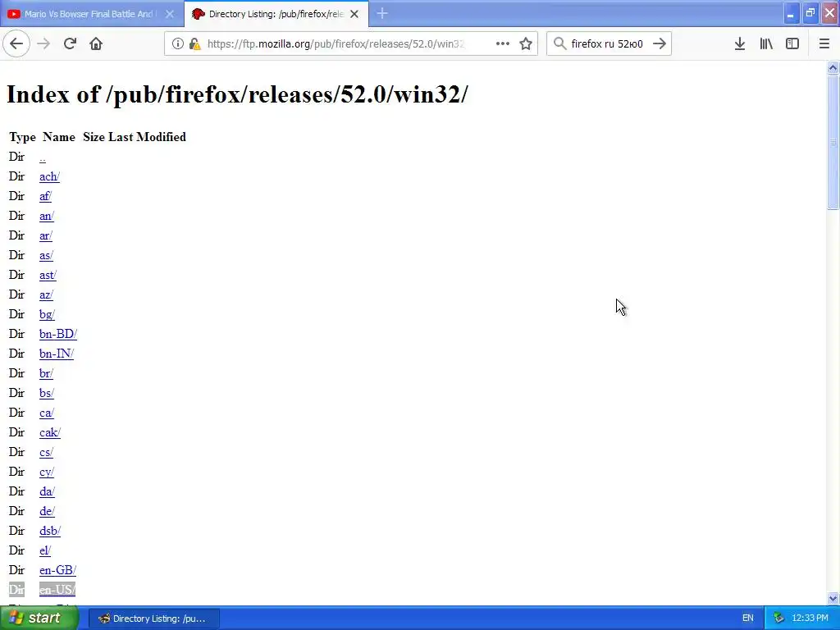Open page actions three-dot menu
The width and height of the screenshot is (840, 630).
coord(503,44)
